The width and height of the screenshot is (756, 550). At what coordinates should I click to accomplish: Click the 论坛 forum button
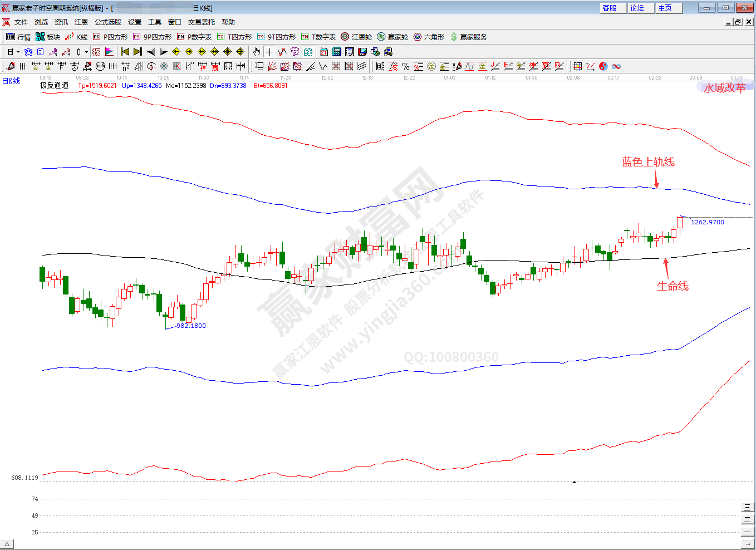(637, 8)
